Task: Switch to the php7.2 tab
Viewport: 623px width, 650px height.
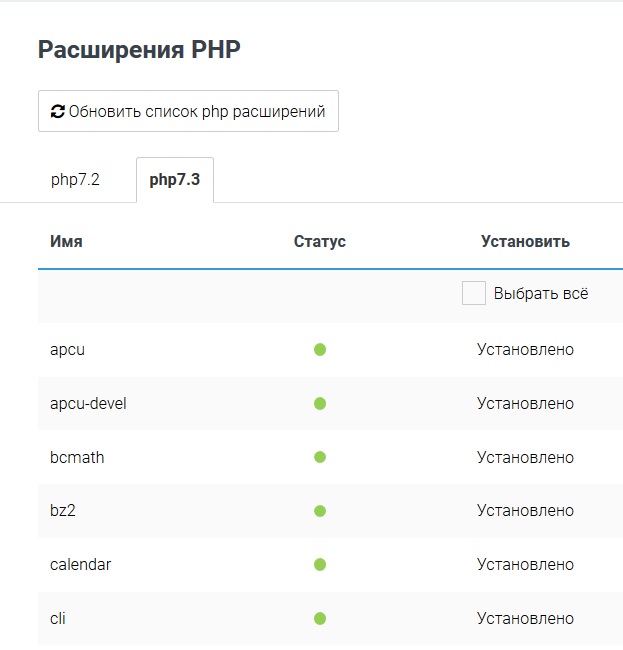Action: pyautogui.click(x=75, y=180)
